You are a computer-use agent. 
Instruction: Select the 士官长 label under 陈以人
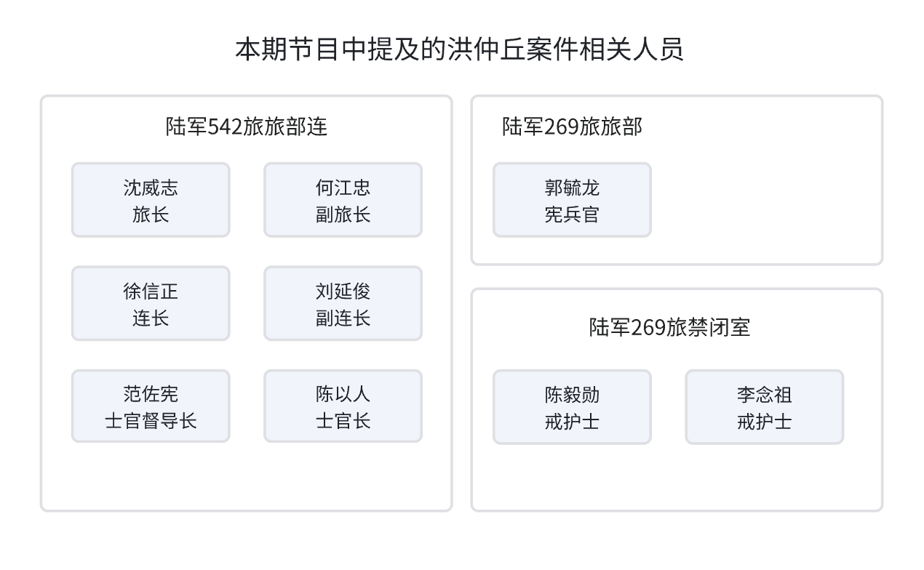[x=343, y=421]
